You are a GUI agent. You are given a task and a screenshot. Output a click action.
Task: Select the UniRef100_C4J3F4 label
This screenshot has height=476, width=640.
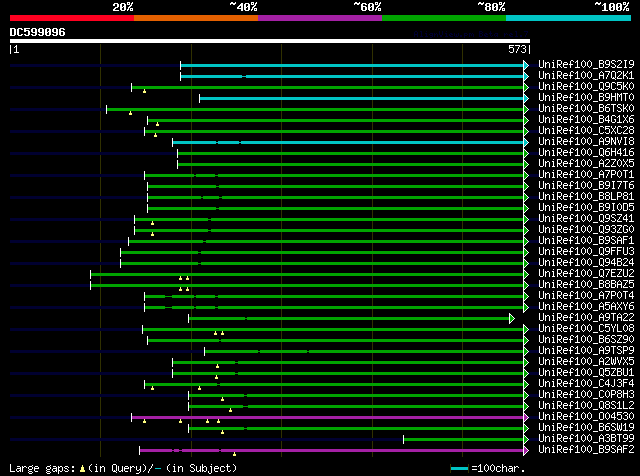(x=586, y=384)
